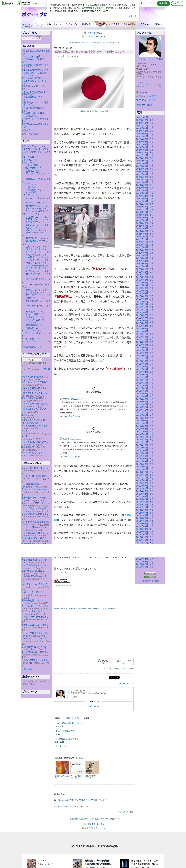
Task: Click the #衝撃的な事件 hashtag
Action: point(85,609)
